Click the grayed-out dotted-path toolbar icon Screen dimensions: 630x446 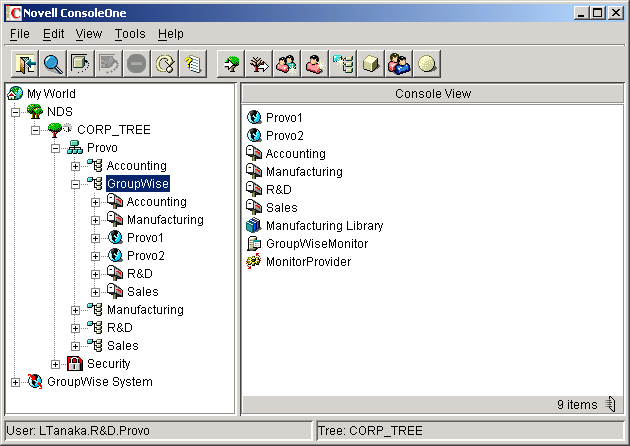click(x=109, y=63)
